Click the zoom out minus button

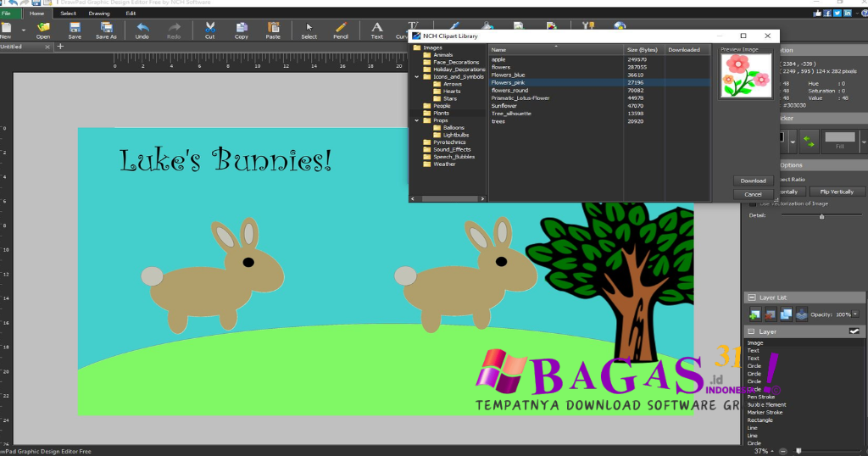782,451
